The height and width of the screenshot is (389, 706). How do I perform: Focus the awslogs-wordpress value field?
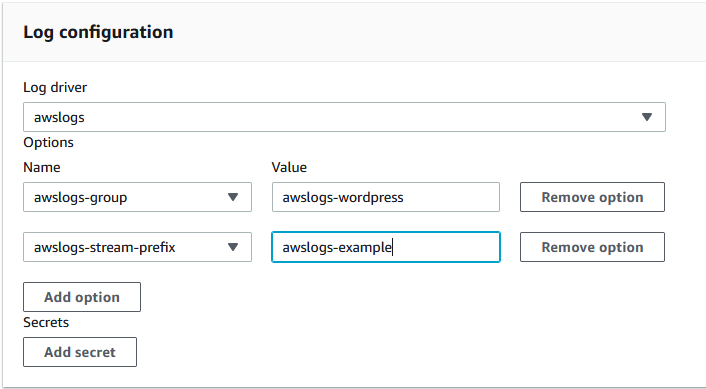[386, 197]
